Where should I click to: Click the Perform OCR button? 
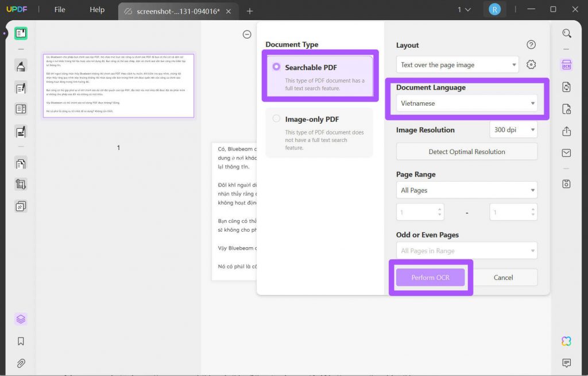pos(430,277)
